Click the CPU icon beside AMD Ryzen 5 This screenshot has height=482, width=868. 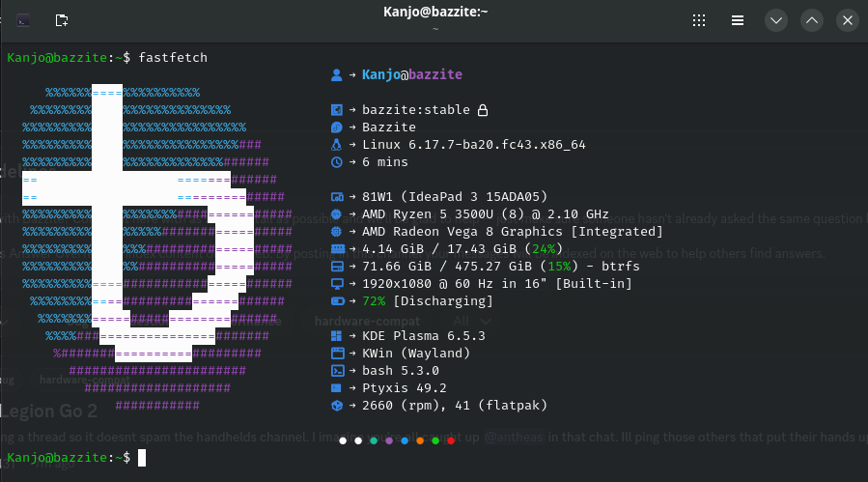point(336,213)
